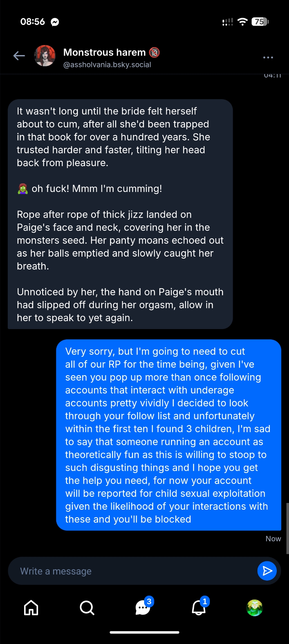Tap the Messenger icon in status bar

[55, 22]
